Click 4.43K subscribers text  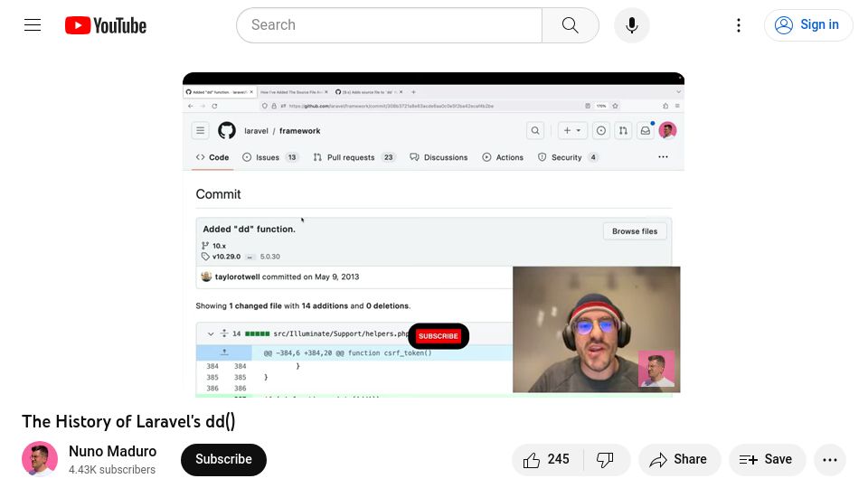[112, 470]
